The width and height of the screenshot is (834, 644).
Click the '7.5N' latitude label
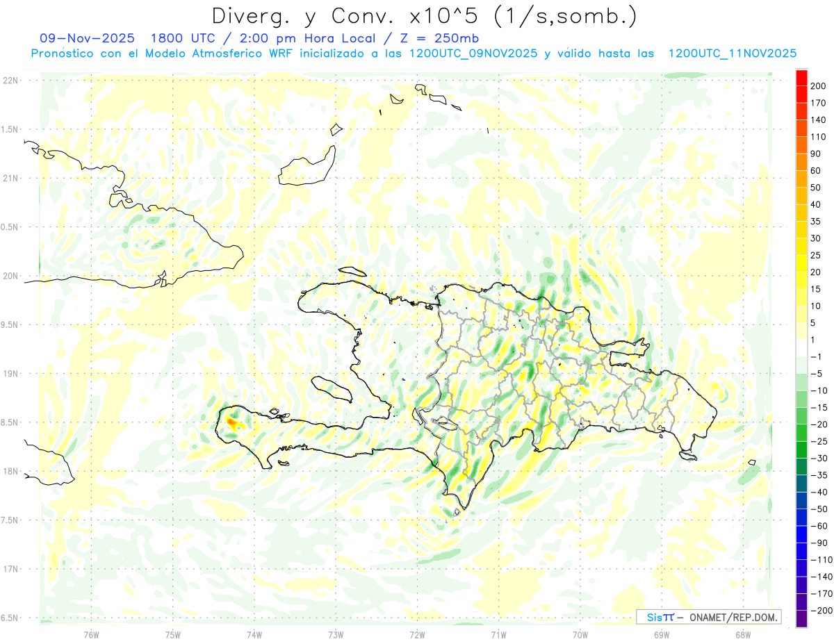tap(9, 520)
